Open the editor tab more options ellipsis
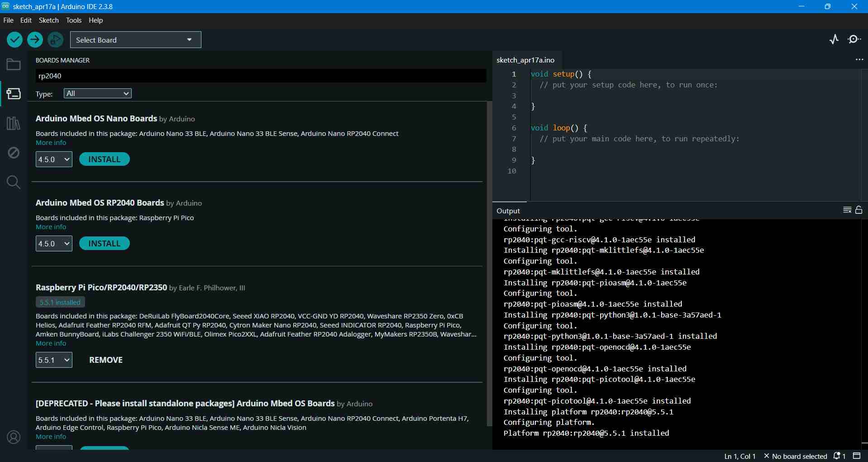Screen dimensions: 868x462 point(859,60)
